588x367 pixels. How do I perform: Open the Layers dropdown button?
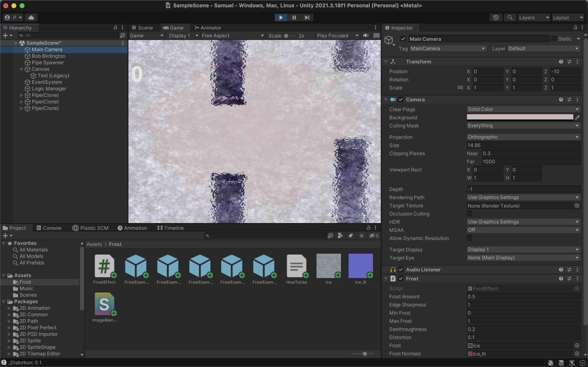533,18
